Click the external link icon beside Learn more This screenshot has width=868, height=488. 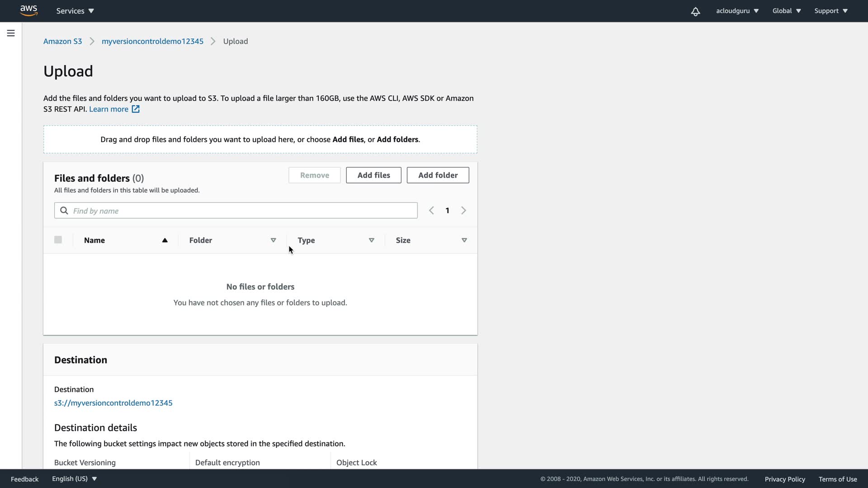tap(136, 109)
